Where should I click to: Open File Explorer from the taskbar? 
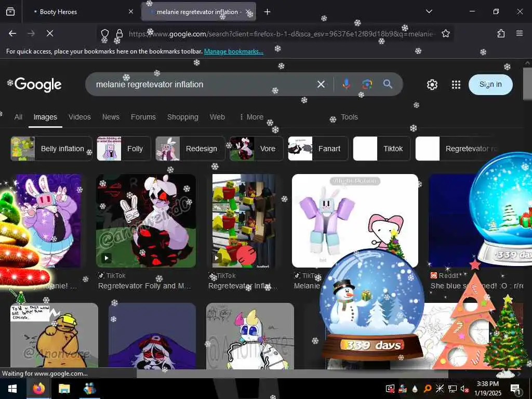click(64, 389)
